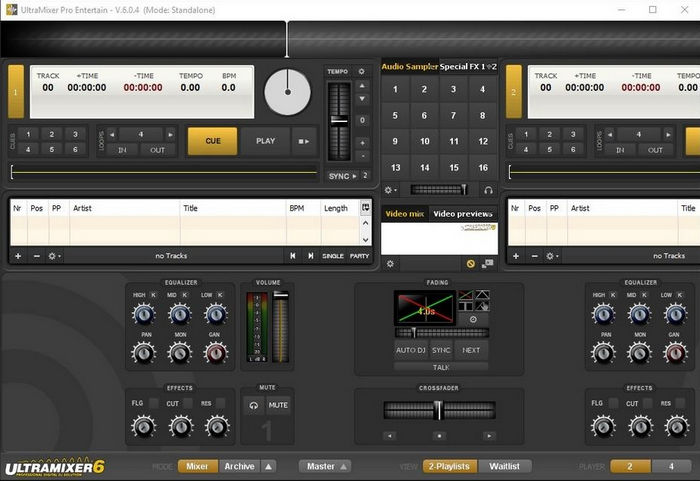
Task: Toggle SINGLE play mode in the left playlist
Action: tap(333, 256)
